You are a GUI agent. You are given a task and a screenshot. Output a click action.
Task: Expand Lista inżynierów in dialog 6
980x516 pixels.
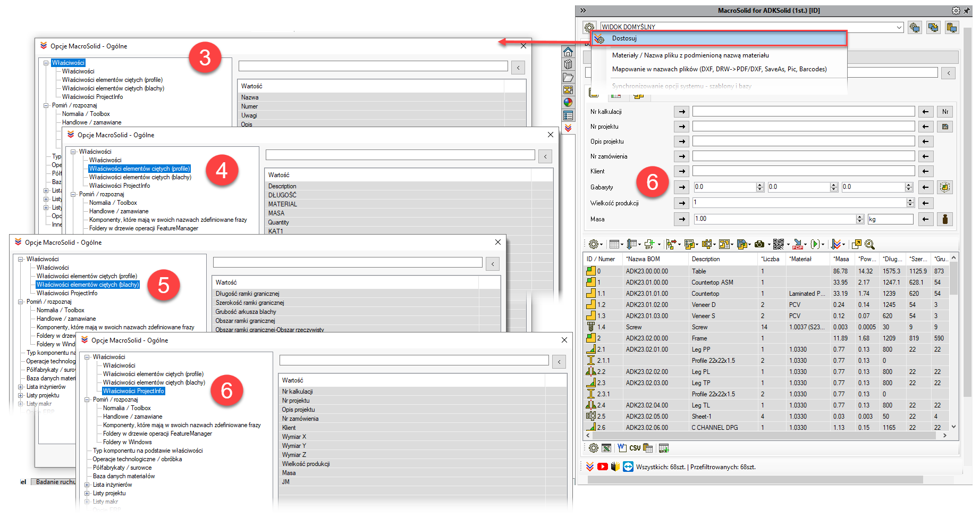(87, 485)
